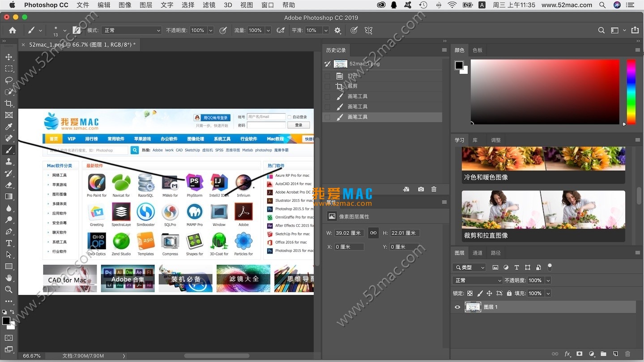Toggle the W/H link chain in Properties

point(373,233)
